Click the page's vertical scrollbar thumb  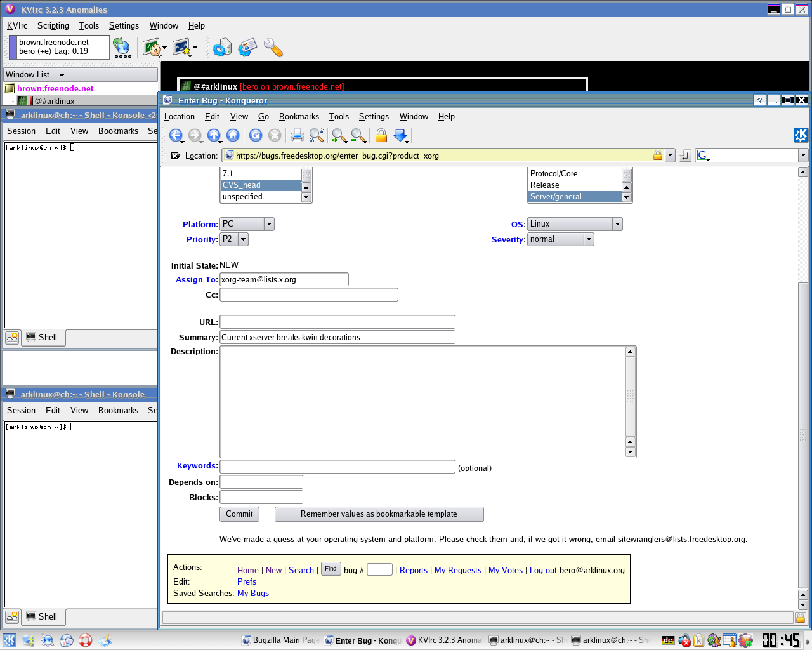click(x=802, y=435)
